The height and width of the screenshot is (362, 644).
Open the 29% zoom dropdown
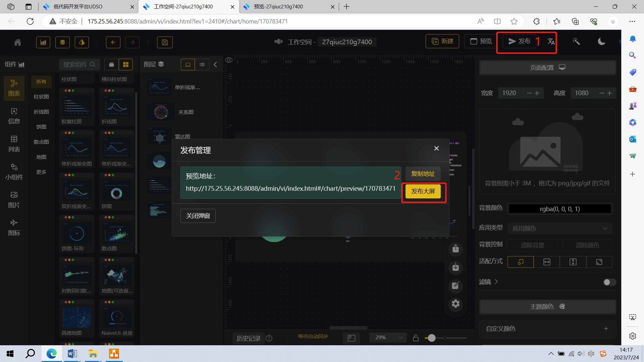pos(388,338)
